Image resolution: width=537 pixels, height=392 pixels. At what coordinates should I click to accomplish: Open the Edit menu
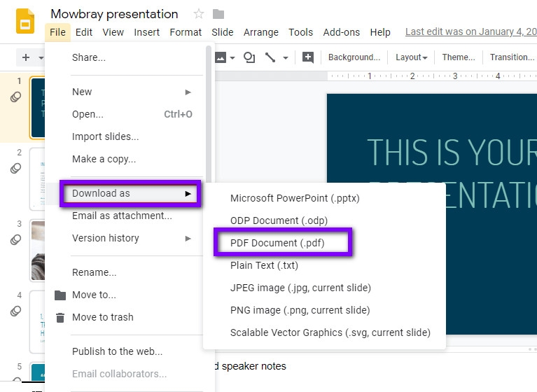(x=84, y=32)
